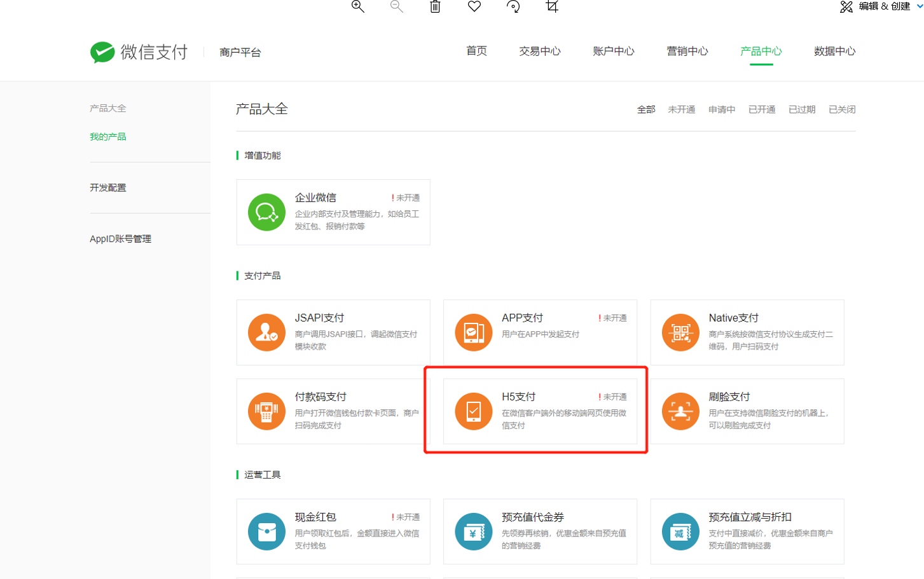Click the 现金红包 blue envelope icon
Viewport: 924px width, 579px height.
[266, 531]
